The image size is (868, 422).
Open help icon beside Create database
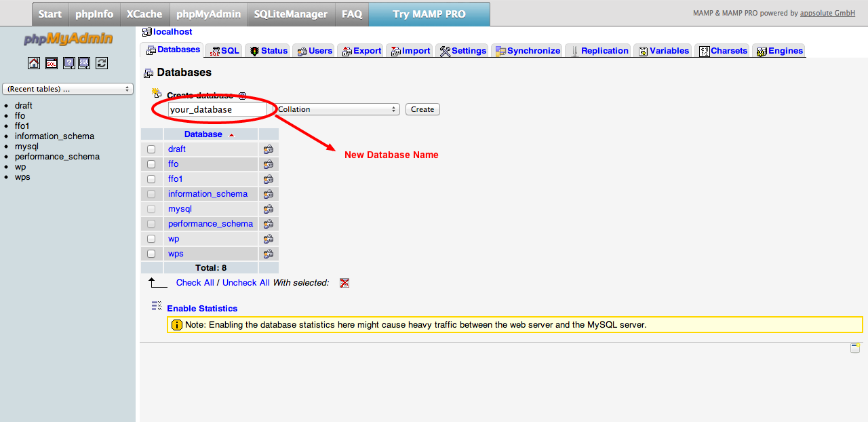(242, 96)
